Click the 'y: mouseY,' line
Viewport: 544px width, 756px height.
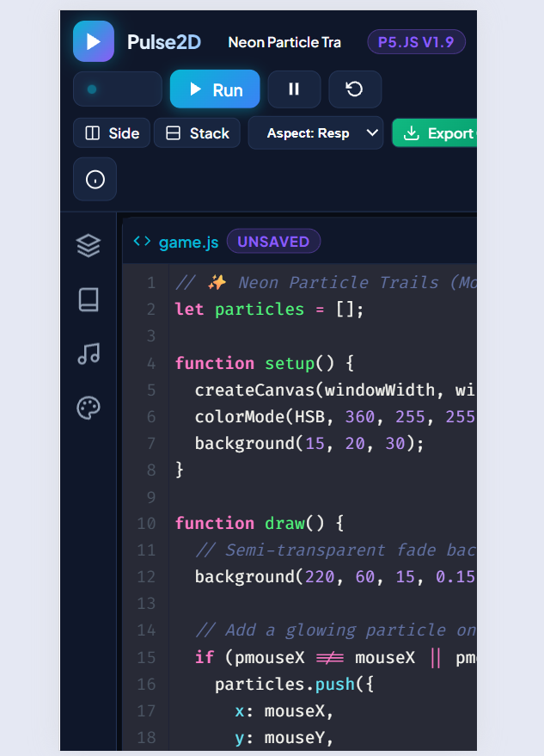pyautogui.click(x=284, y=738)
